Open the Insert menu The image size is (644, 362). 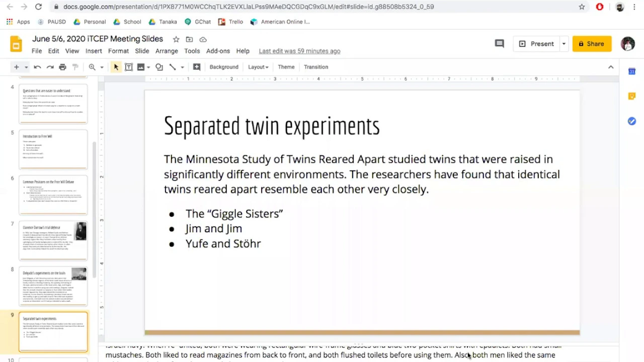pos(94,51)
